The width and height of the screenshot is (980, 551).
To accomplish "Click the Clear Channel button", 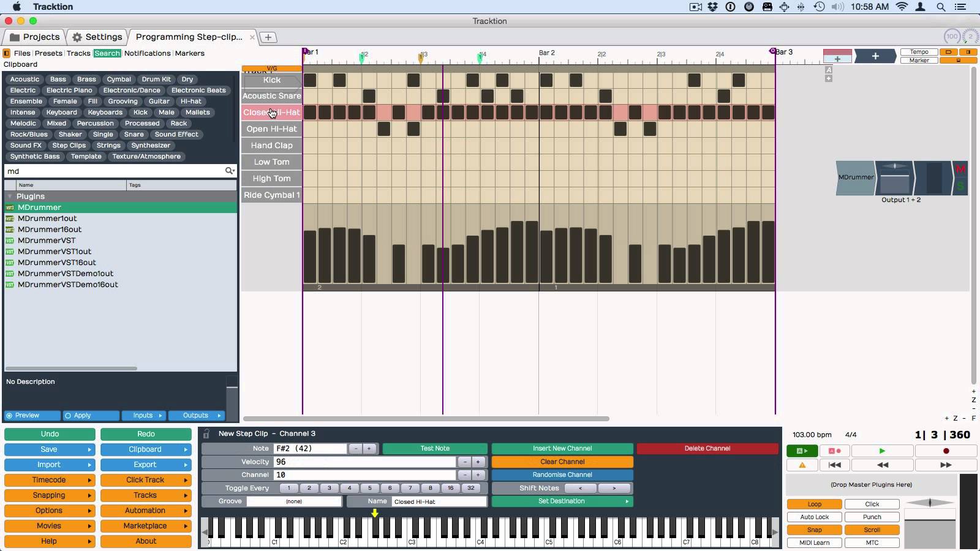I will coord(562,462).
